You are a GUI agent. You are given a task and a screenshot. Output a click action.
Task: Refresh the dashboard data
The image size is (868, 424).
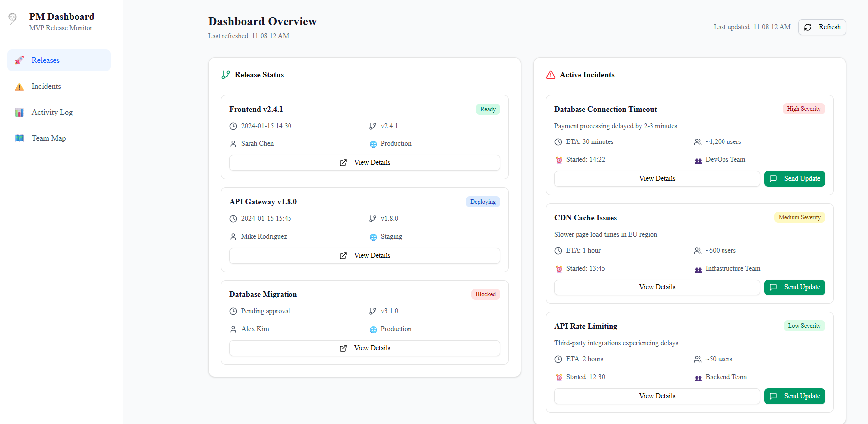click(x=822, y=27)
